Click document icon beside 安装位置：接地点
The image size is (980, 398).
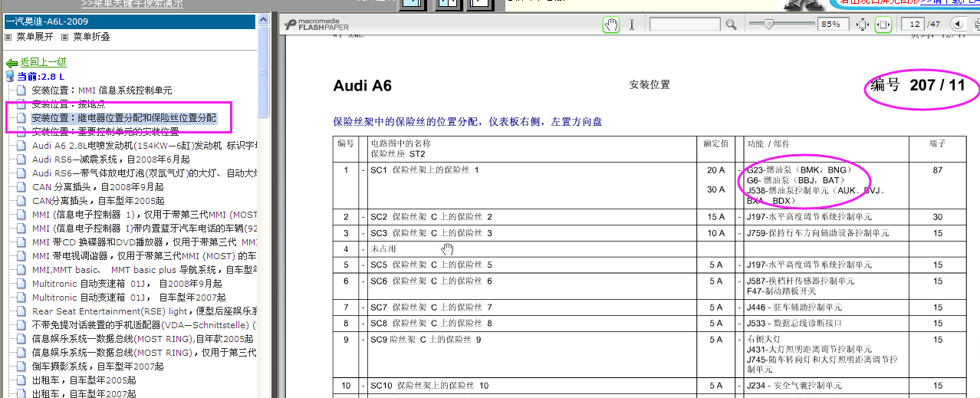pyautogui.click(x=21, y=104)
